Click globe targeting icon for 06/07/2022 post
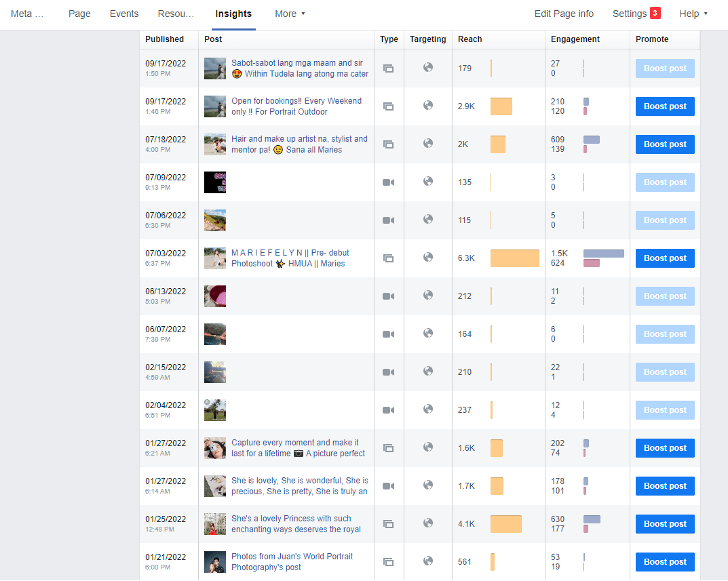 click(x=428, y=333)
